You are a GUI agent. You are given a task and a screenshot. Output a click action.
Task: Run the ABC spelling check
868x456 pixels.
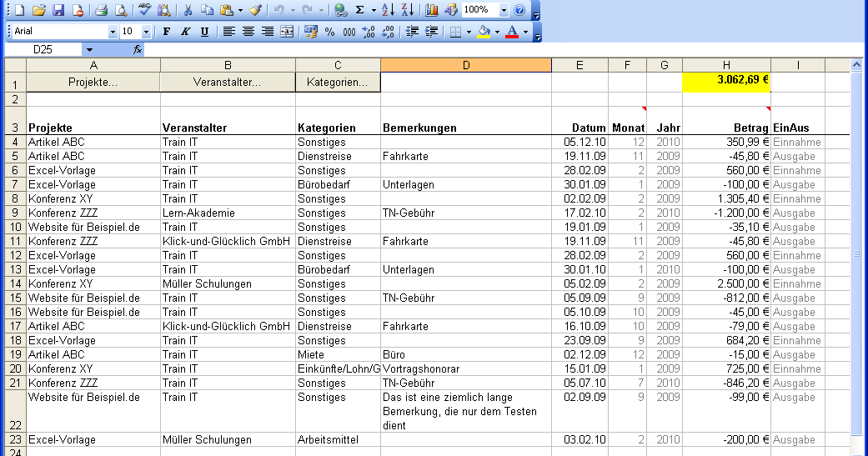tap(144, 10)
